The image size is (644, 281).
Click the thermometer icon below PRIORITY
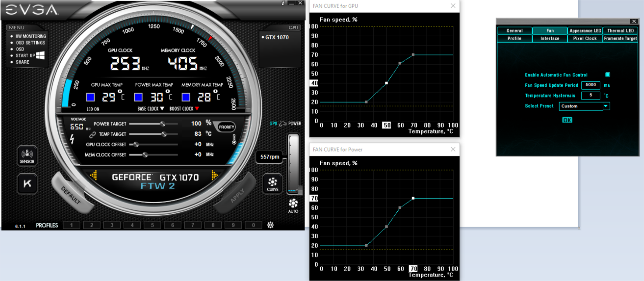pos(234,140)
